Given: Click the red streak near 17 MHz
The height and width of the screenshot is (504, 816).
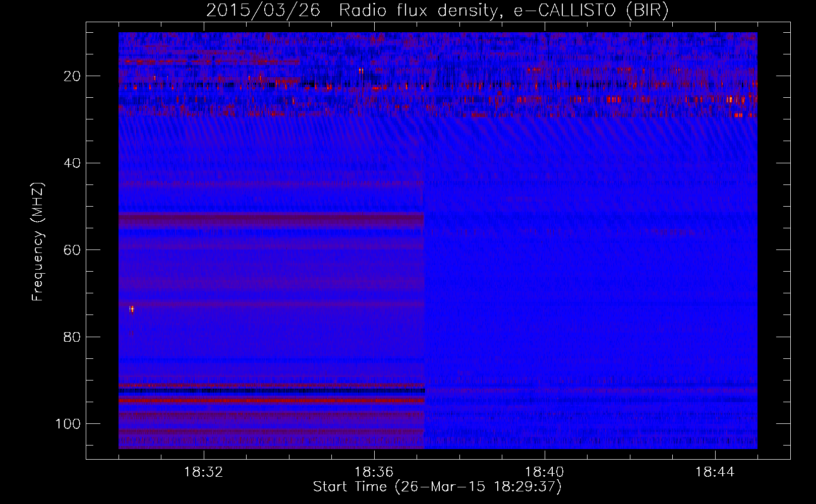Looking at the screenshot, I should tap(202, 61).
